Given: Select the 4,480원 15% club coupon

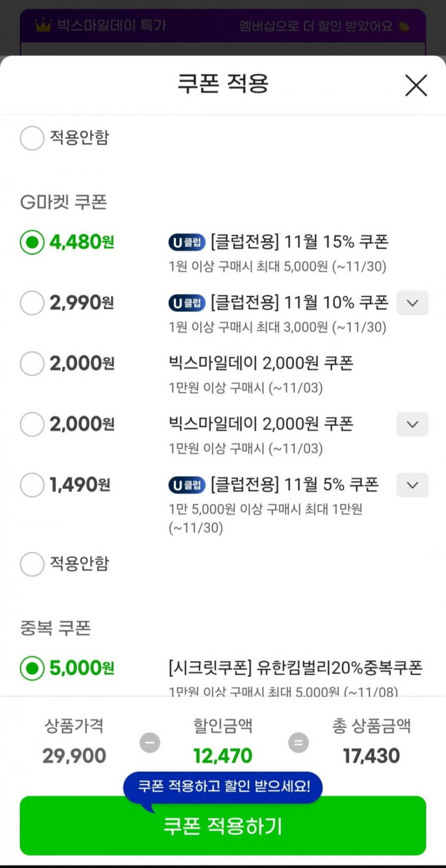Looking at the screenshot, I should click(32, 243).
